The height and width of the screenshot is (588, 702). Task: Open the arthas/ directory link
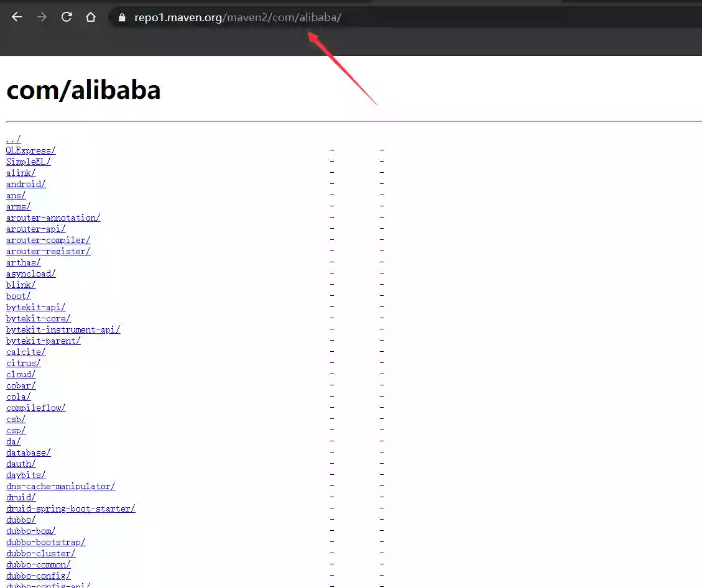[23, 262]
